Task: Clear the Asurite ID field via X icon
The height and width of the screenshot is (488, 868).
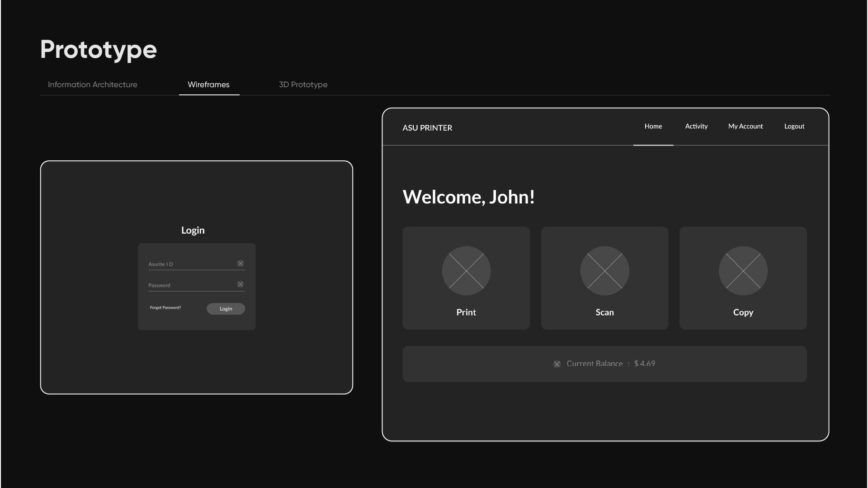Action: [241, 263]
